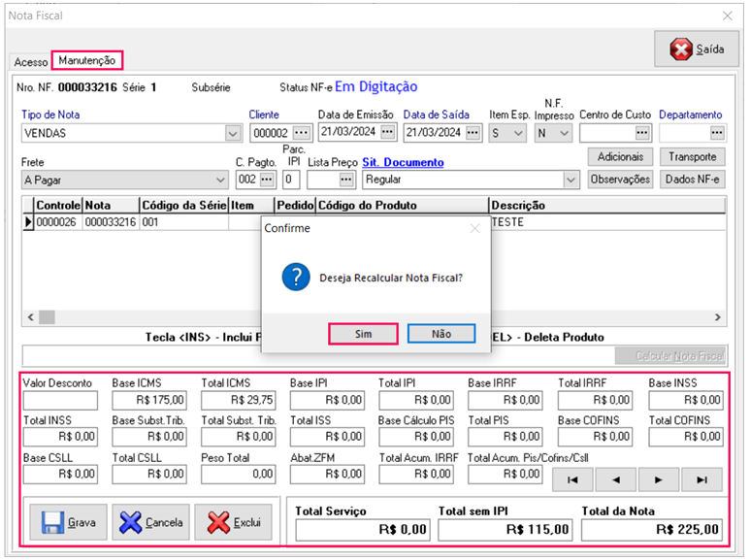Go to first record navigation arrow

572,478
